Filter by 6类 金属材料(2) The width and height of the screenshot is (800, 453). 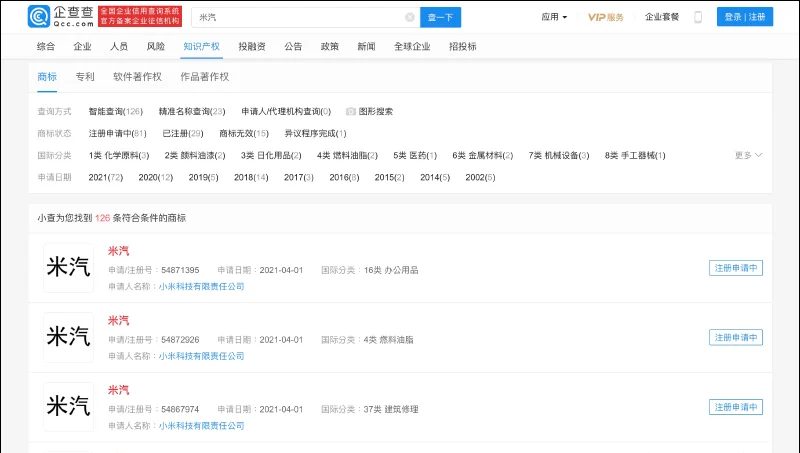483,155
